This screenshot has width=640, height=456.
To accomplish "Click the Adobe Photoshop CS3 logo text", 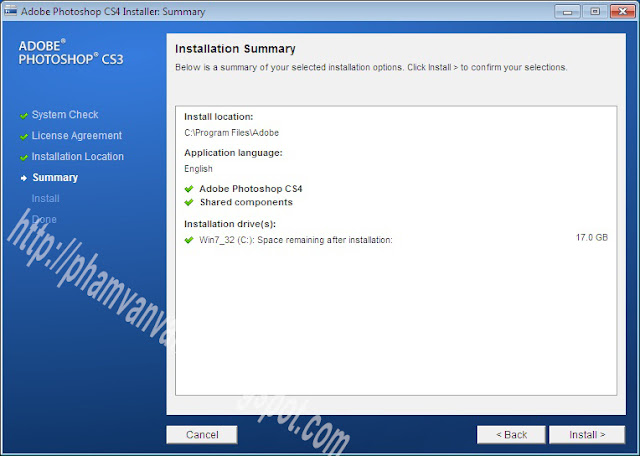I will coord(71,53).
